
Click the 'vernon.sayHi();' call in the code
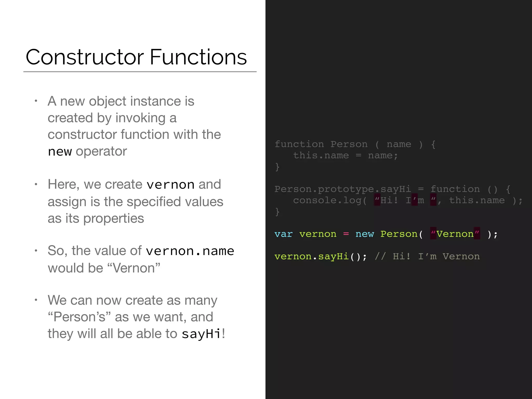click(x=321, y=257)
